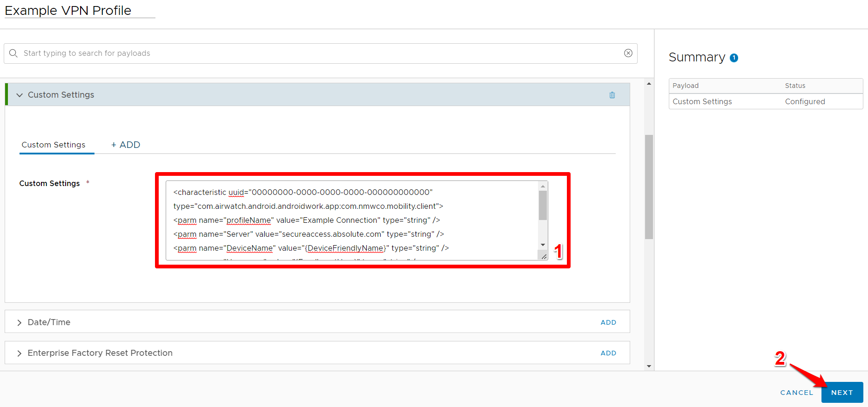Click the + ADD tab

126,145
